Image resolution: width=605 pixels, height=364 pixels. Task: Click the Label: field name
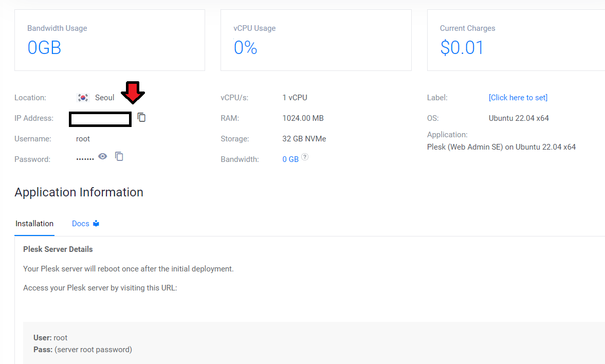point(437,98)
